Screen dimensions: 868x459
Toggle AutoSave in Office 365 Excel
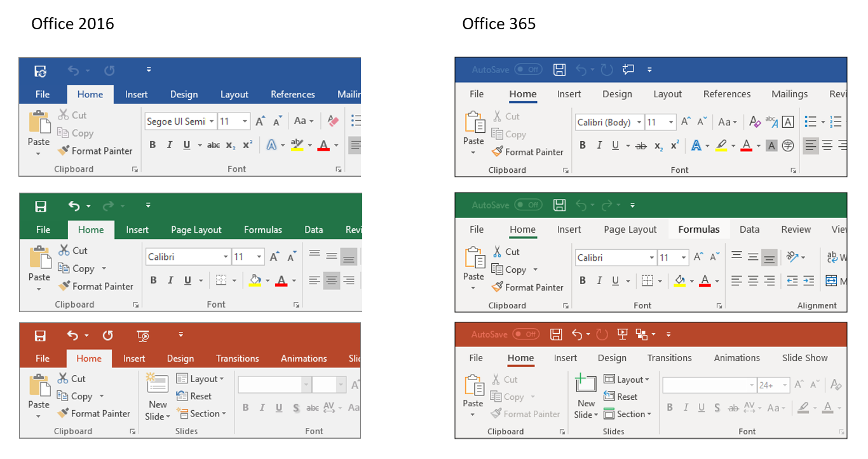coord(528,205)
